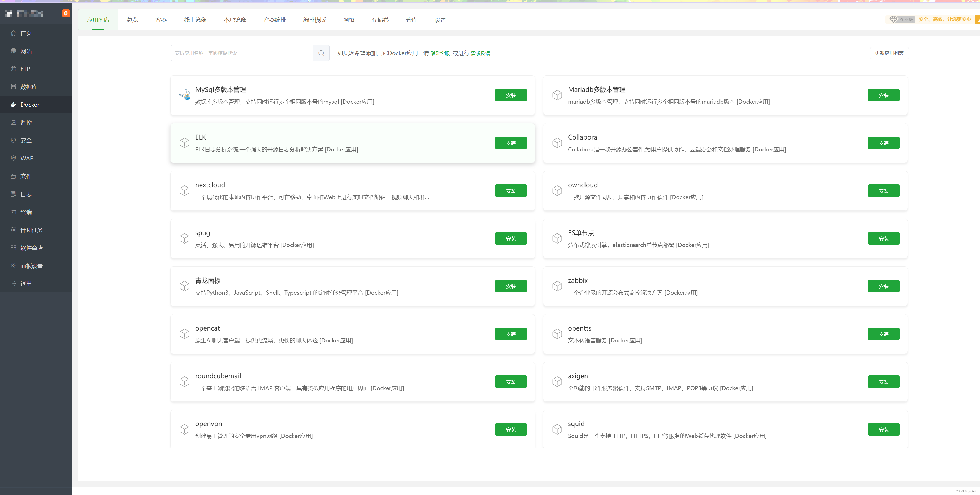Open the 面板设置 sidebar menu item
The height and width of the screenshot is (495, 980).
(36, 266)
